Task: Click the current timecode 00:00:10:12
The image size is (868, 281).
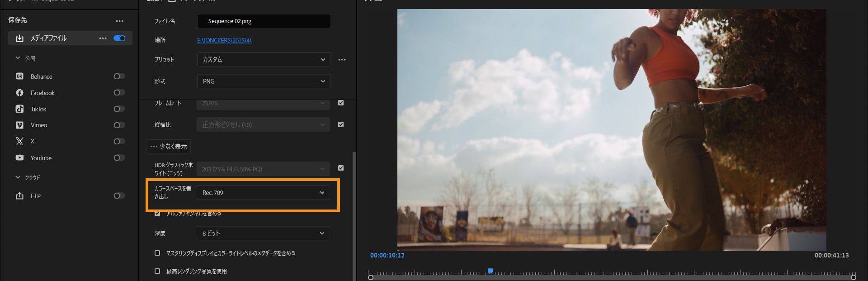Action: click(x=387, y=255)
